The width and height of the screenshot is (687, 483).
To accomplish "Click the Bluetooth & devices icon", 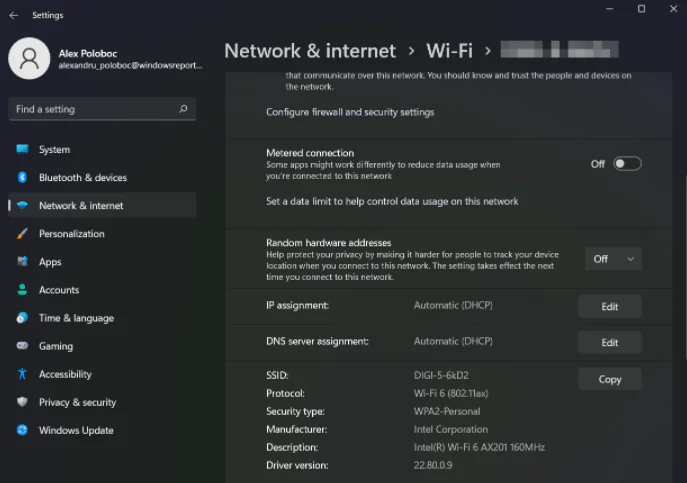I will pos(22,178).
